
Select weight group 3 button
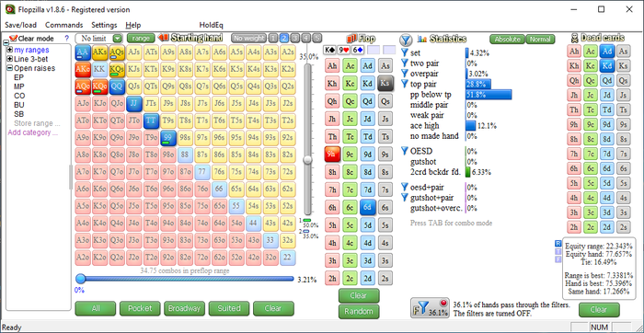click(295, 39)
